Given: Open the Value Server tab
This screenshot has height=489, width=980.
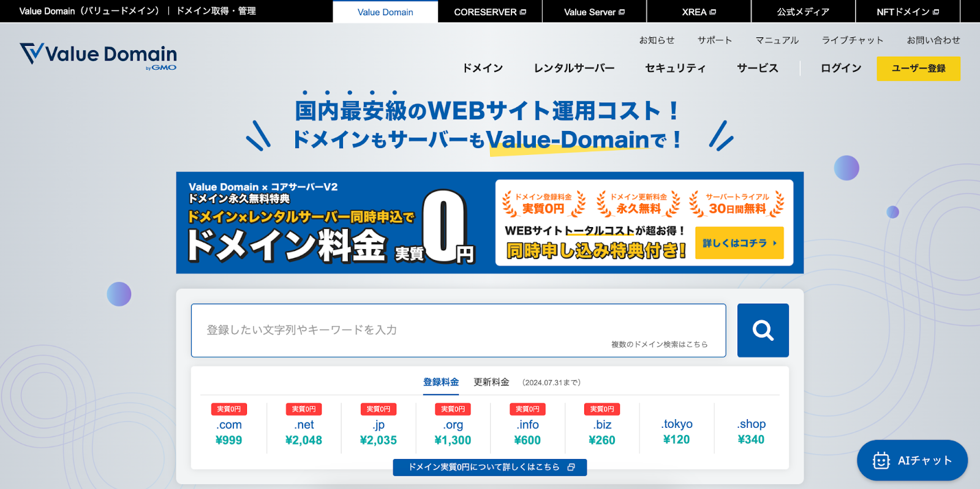Looking at the screenshot, I should tap(594, 12).
